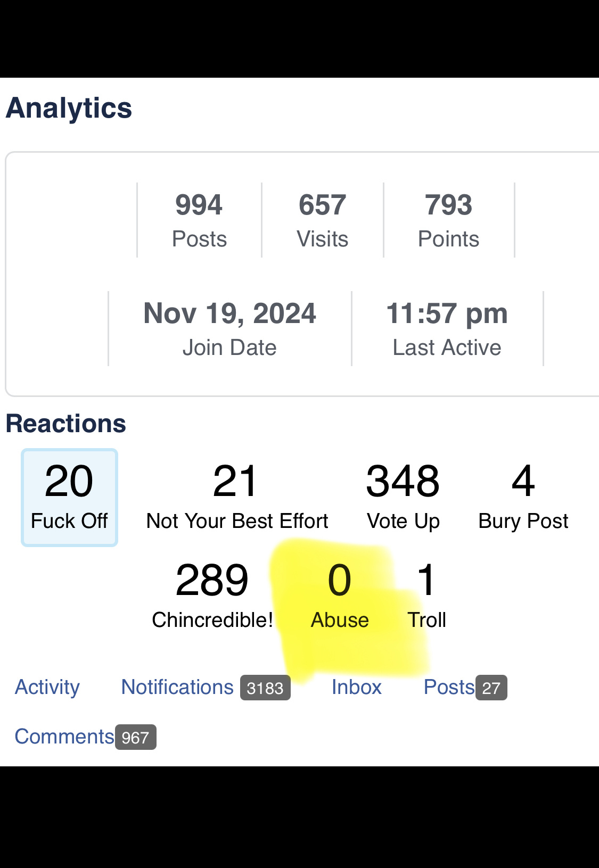The width and height of the screenshot is (599, 868).
Task: Click the Reactions section heading
Action: pos(65,424)
